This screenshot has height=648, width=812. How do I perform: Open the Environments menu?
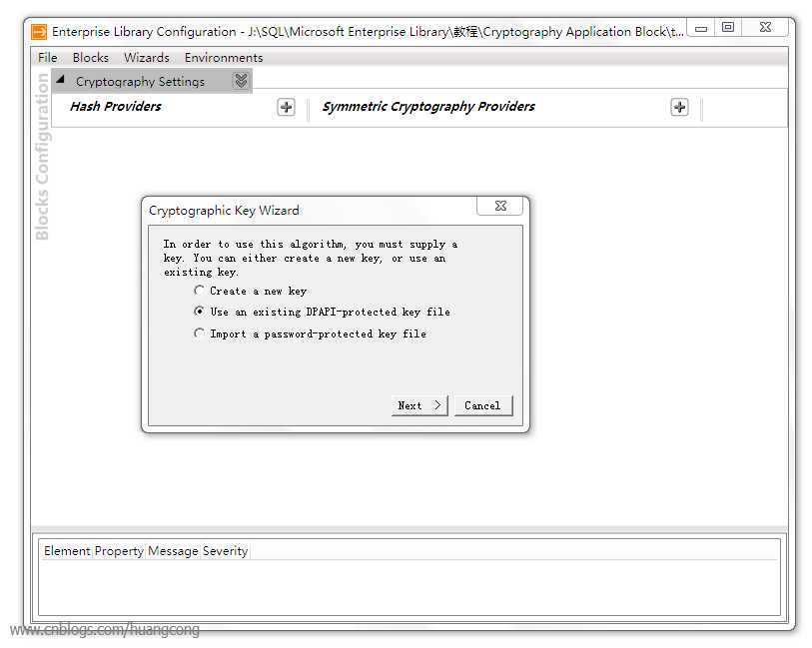(x=224, y=58)
